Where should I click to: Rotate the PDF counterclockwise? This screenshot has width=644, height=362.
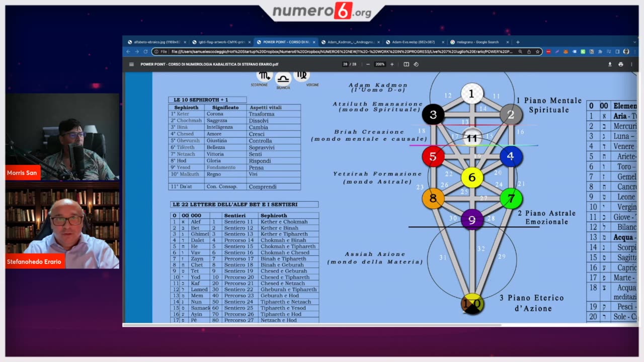[416, 64]
